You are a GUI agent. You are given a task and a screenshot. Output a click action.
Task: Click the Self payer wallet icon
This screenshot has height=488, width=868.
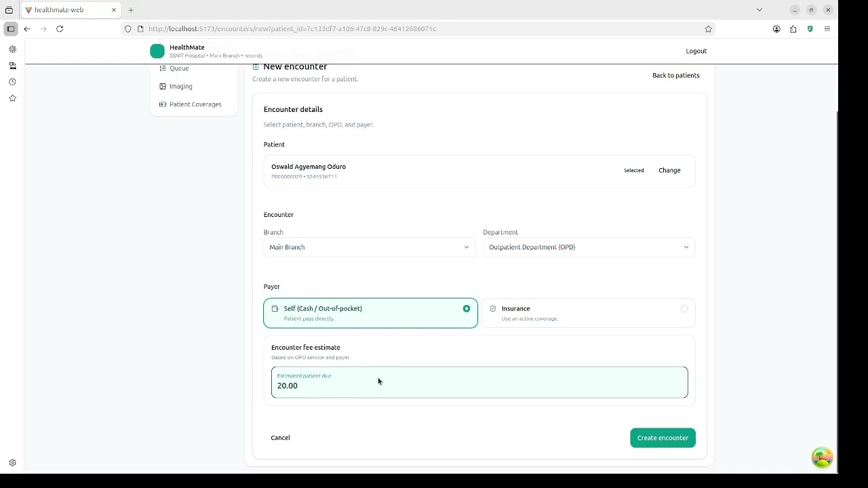pos(275,308)
